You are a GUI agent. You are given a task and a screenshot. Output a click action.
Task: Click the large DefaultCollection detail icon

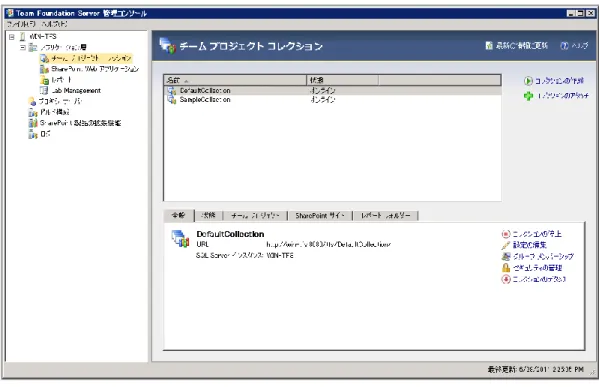tap(180, 239)
